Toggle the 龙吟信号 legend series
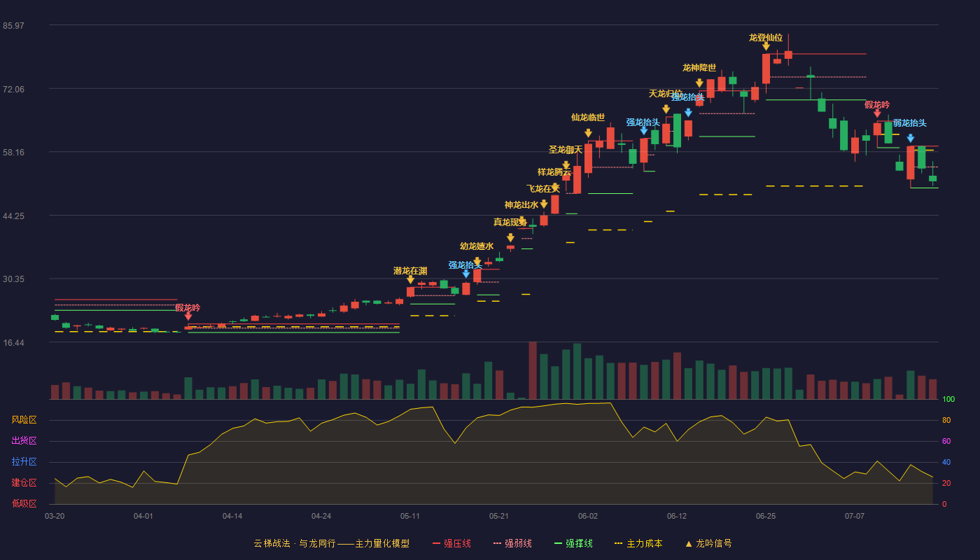The height and width of the screenshot is (560, 980). [x=708, y=543]
